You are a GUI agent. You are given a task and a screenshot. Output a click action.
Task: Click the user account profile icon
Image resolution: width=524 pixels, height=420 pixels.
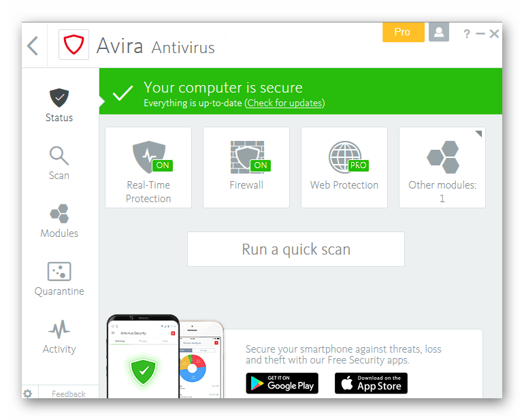click(439, 32)
